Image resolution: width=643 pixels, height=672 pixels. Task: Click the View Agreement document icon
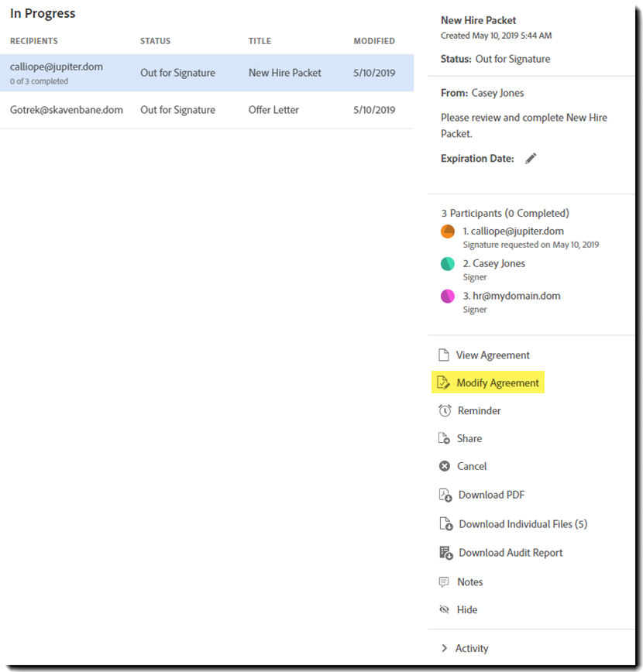point(444,355)
